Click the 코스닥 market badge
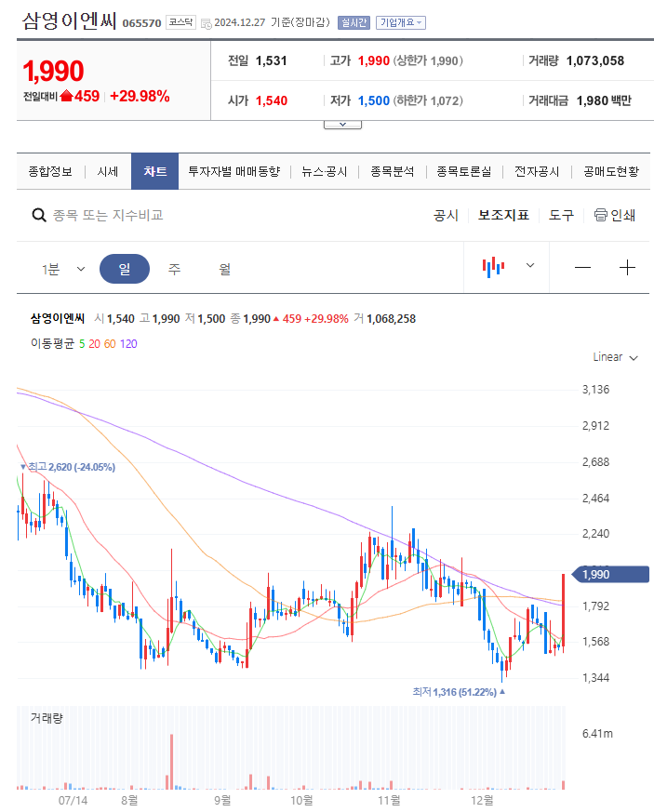Screen dimensions: 654x812 [x=180, y=22]
